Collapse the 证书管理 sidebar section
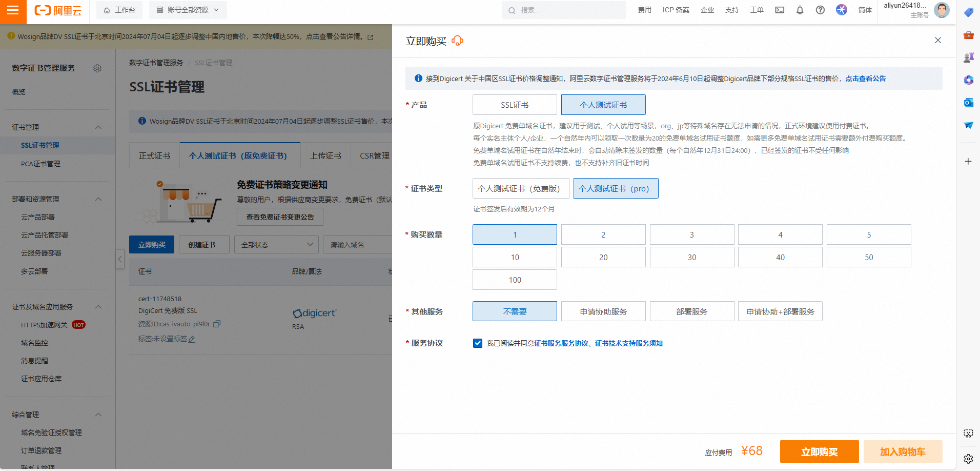The height and width of the screenshot is (471, 980). pos(98,127)
